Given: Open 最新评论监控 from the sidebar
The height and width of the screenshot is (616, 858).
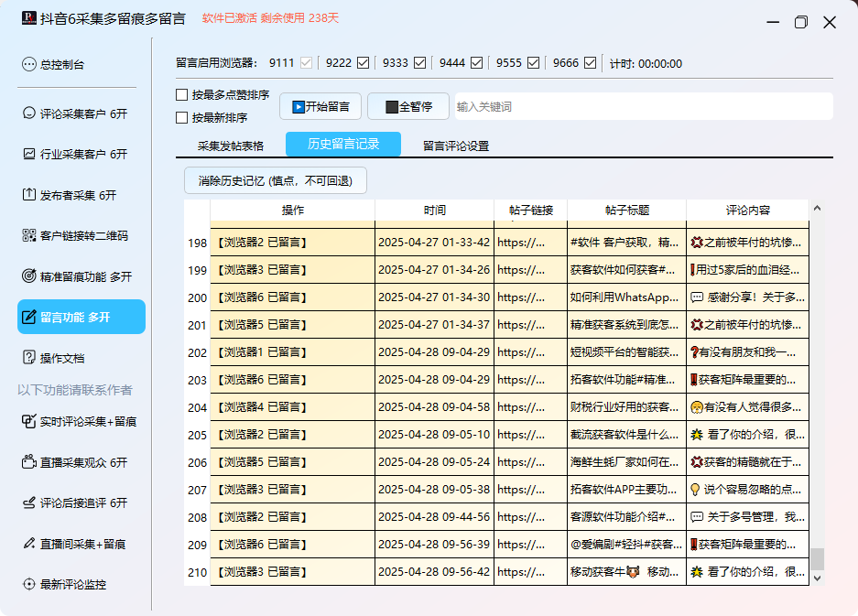Looking at the screenshot, I should (72, 584).
